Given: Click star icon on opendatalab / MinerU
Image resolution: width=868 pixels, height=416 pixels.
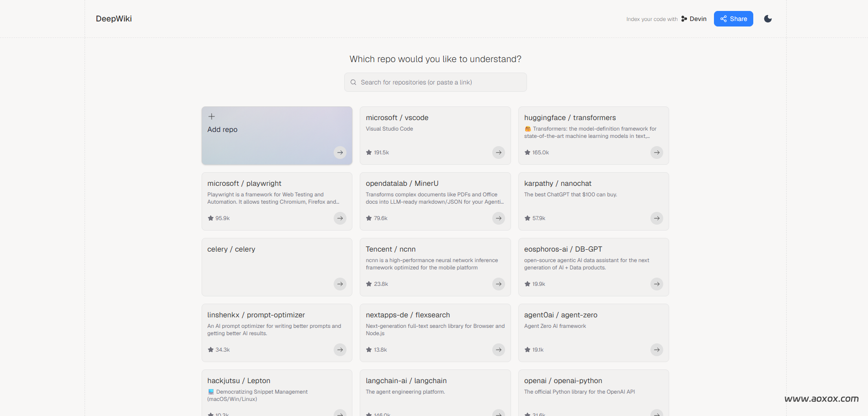Looking at the screenshot, I should tap(369, 218).
